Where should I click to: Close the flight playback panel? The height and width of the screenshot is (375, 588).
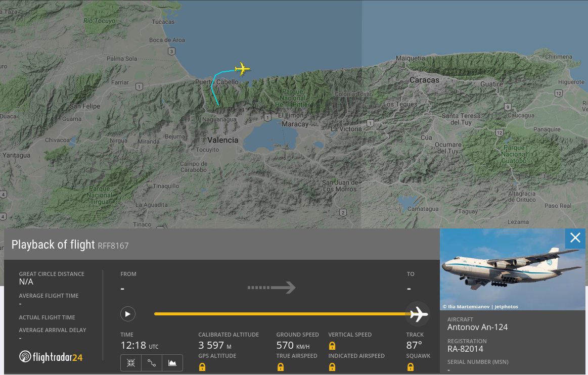[x=575, y=238]
